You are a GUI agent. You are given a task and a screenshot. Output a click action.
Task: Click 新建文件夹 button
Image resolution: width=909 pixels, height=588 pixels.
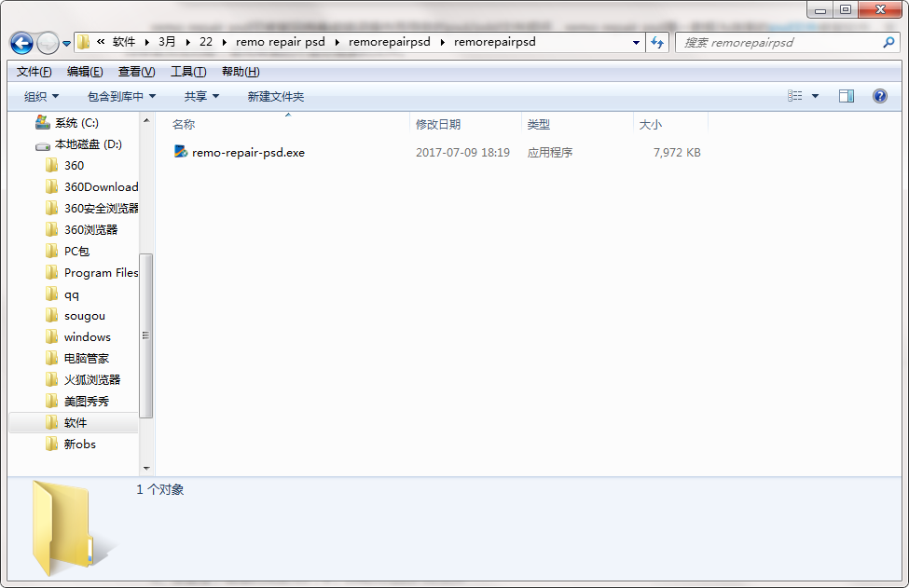click(x=275, y=96)
